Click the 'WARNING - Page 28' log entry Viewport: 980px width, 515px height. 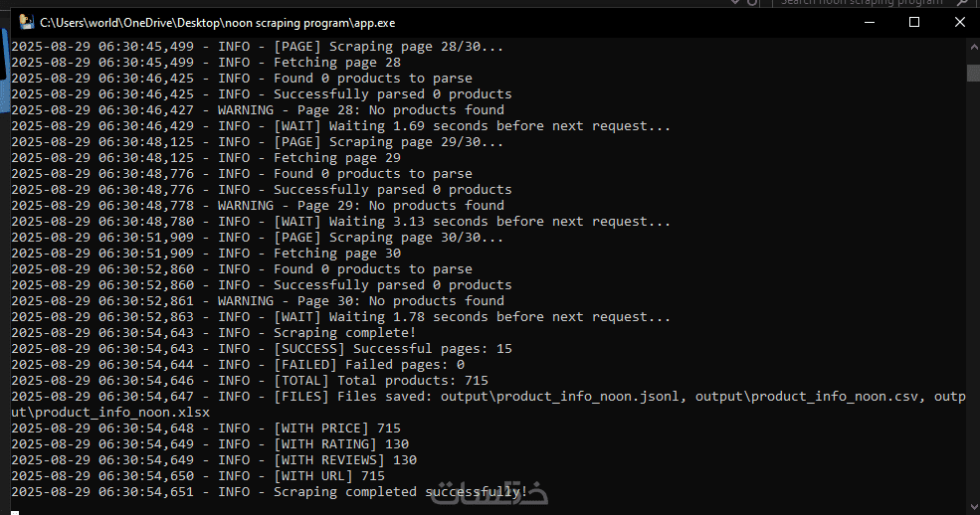tap(360, 110)
